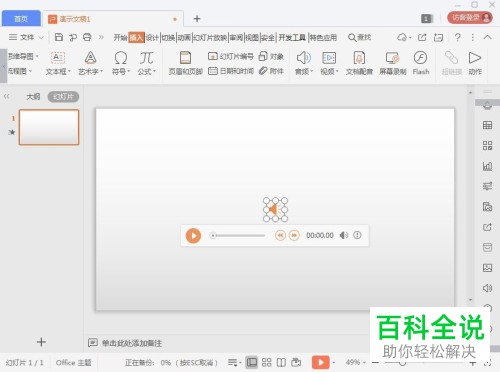
Task: Click the Undo icon in quick access toolbar
Action: [x=73, y=37]
